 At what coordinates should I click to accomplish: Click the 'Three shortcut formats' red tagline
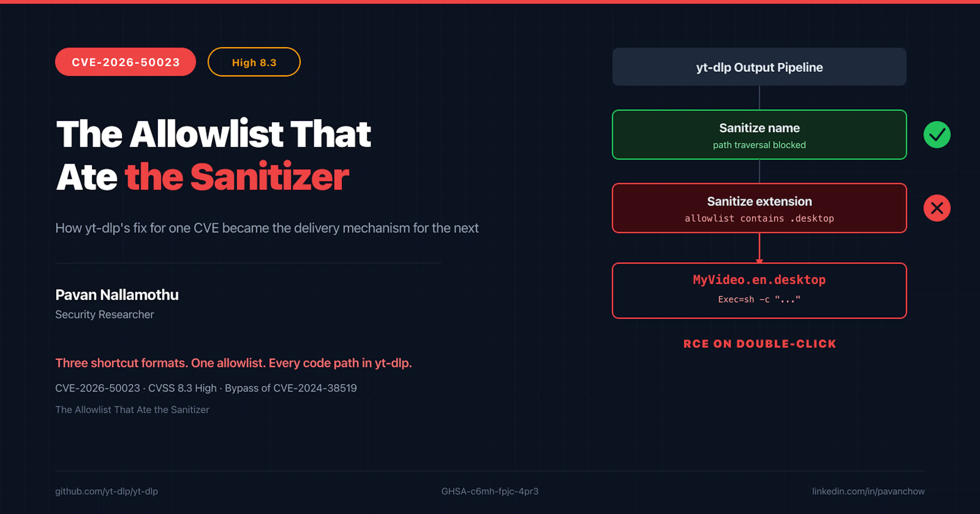click(x=234, y=363)
